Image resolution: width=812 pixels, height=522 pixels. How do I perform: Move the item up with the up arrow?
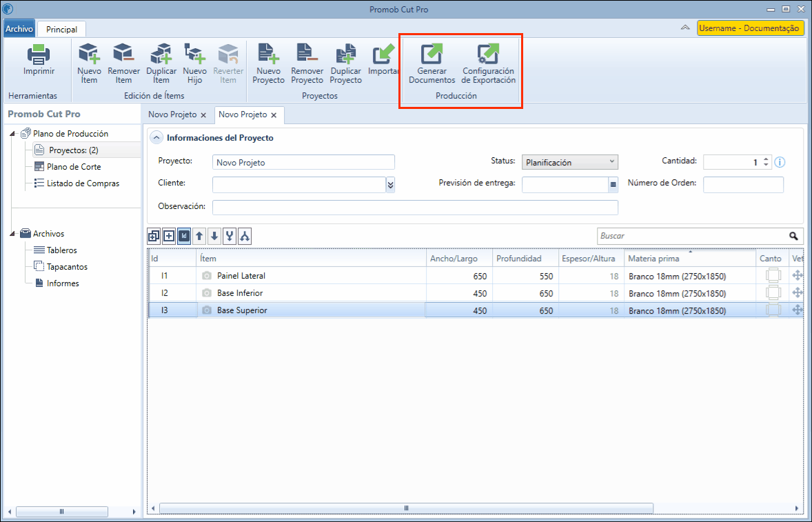point(199,236)
